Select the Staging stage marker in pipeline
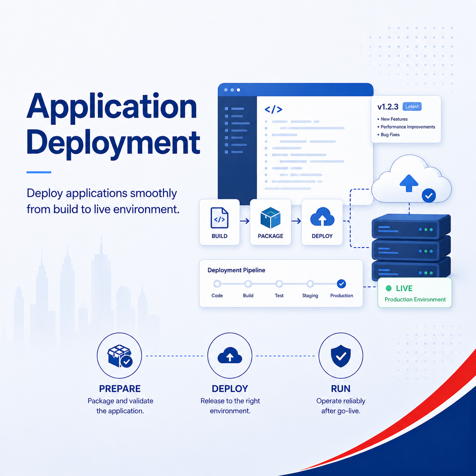The image size is (476, 476). click(x=310, y=284)
